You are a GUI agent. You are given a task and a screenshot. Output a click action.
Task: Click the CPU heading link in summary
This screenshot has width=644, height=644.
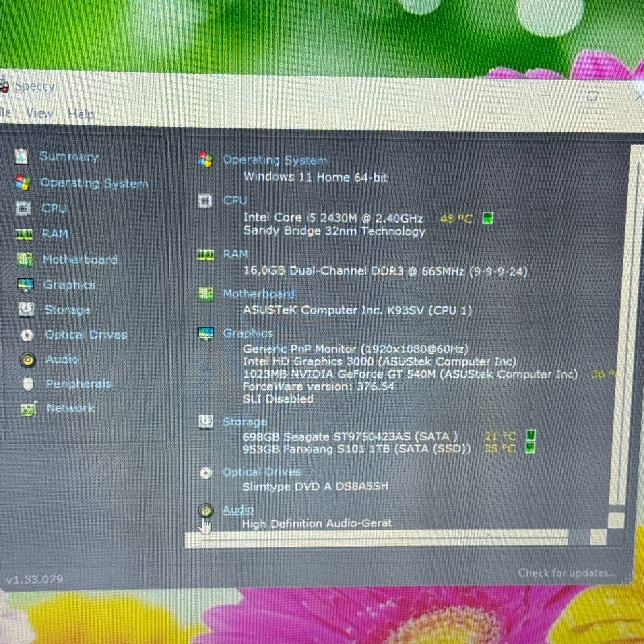click(235, 200)
